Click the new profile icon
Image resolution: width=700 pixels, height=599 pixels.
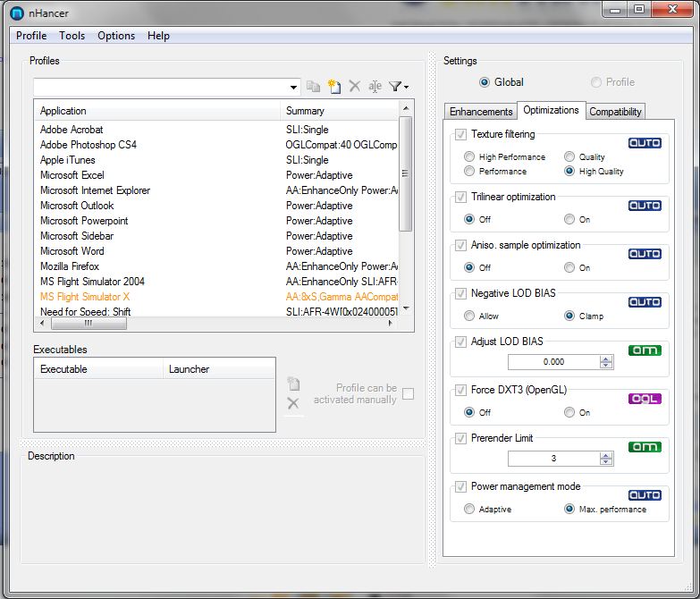334,87
